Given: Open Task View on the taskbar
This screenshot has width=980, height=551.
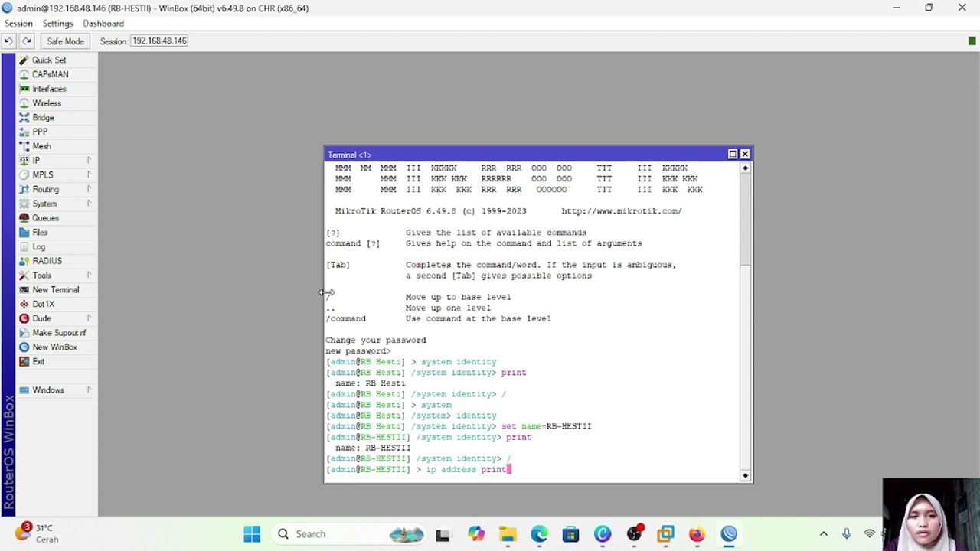Looking at the screenshot, I should [443, 534].
